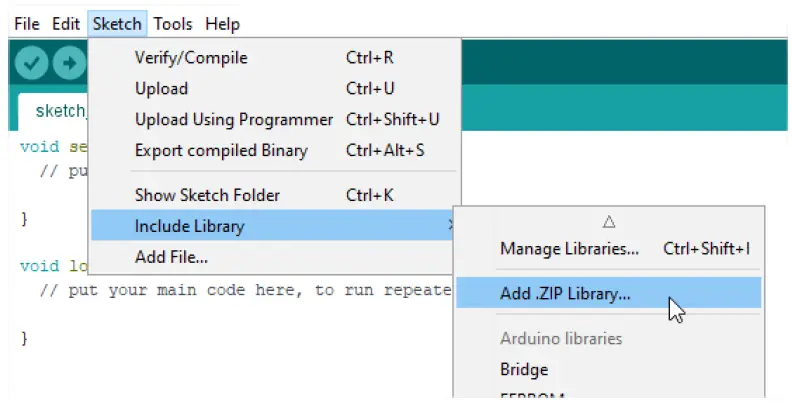Expand the Include Library submenu
Viewport: 792px width, 404px height.
(189, 226)
